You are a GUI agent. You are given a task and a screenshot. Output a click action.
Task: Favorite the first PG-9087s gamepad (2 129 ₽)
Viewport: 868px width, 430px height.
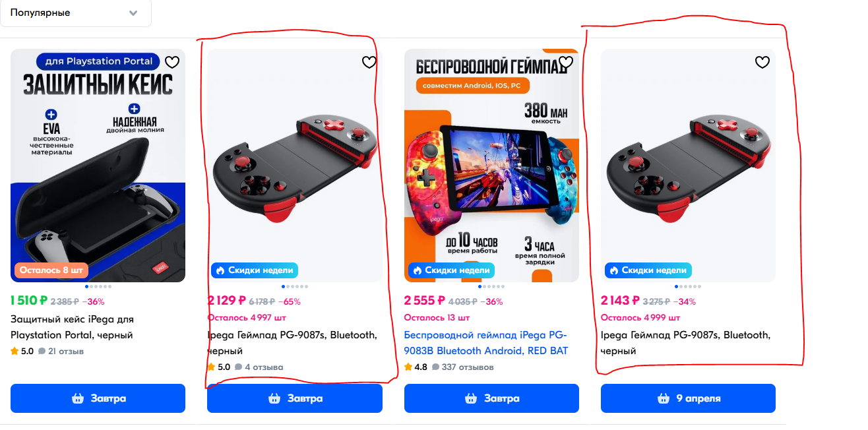(x=369, y=63)
